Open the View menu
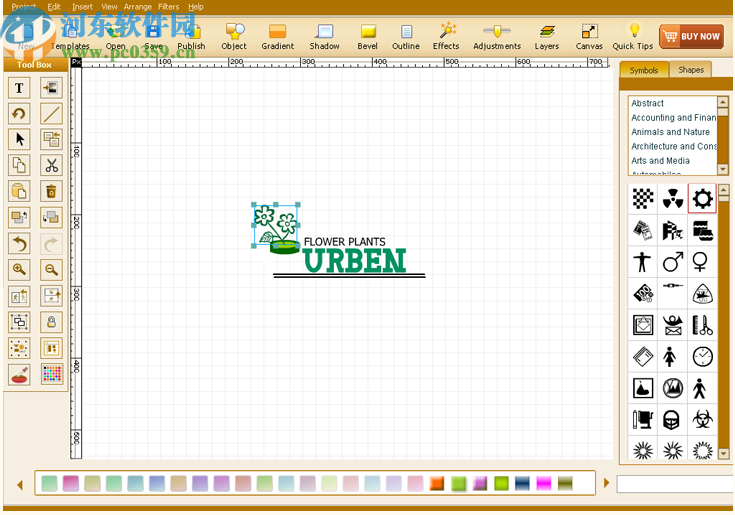 point(109,7)
